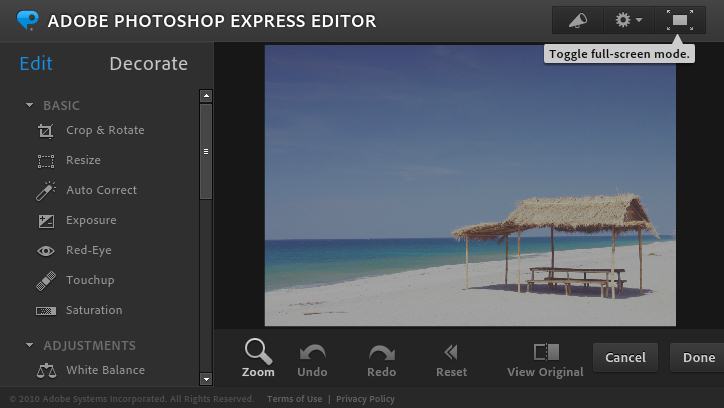This screenshot has height=408, width=724.
Task: Open the Exposure adjustment label
Action: [91, 220]
